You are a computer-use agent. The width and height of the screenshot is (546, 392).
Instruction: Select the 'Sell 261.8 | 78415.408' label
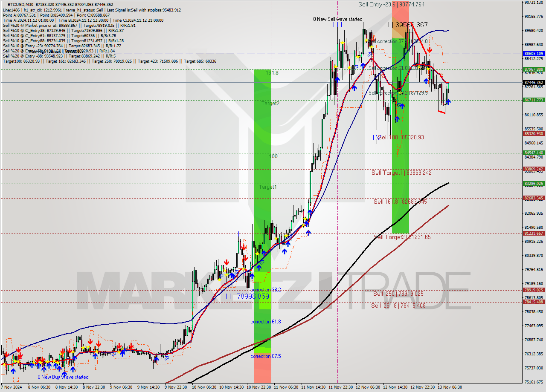click(x=398, y=306)
